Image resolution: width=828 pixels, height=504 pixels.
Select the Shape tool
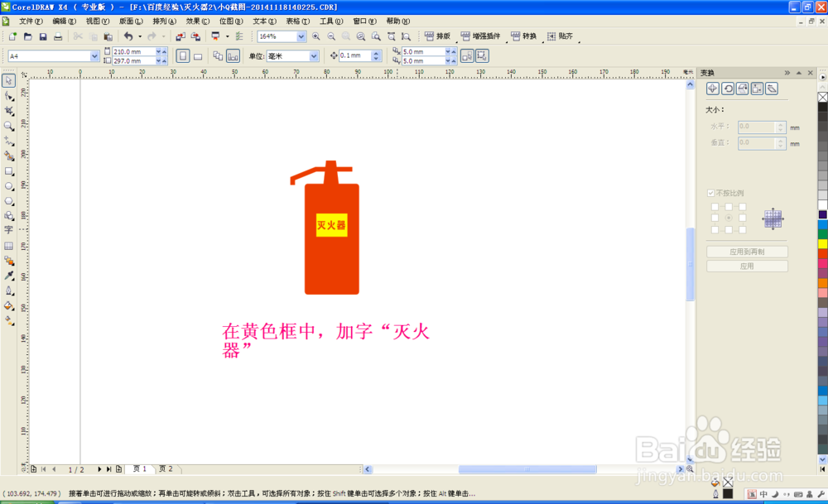point(10,97)
